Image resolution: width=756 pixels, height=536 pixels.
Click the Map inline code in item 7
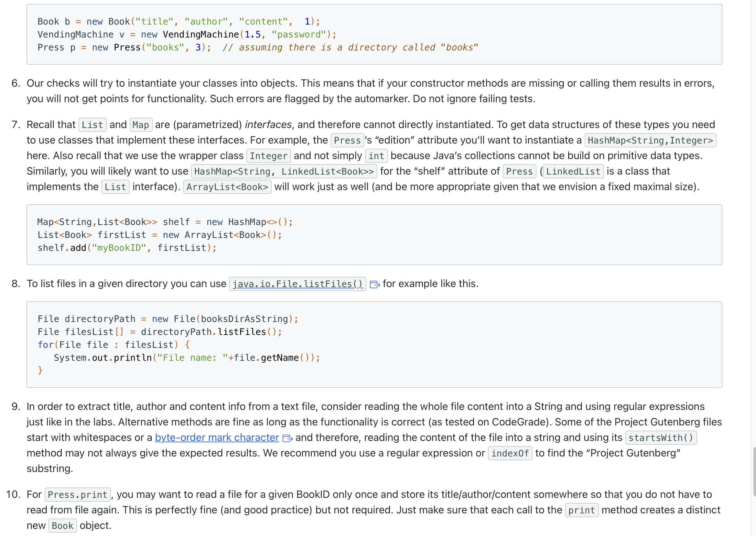pyautogui.click(x=141, y=125)
